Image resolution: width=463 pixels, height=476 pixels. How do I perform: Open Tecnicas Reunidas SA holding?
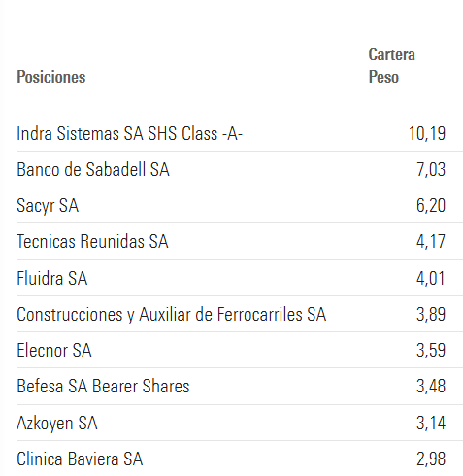coord(92,241)
